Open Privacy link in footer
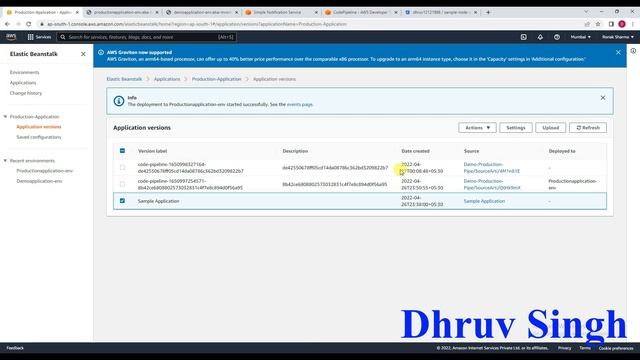This screenshot has height=360, width=640. (564, 348)
